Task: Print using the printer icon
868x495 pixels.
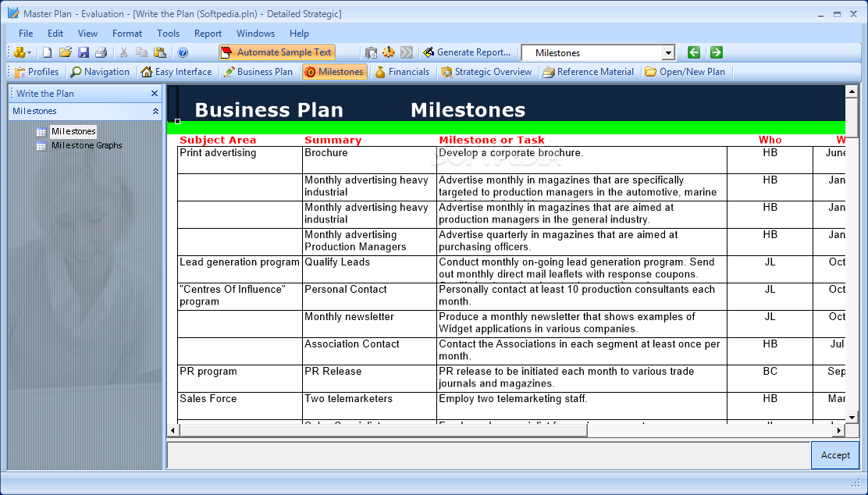Action: [x=101, y=52]
